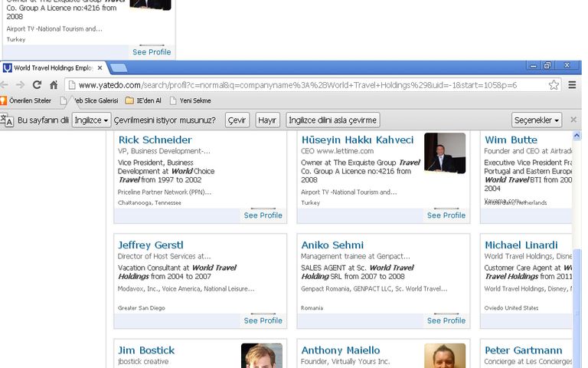Open Hüseyin Hakkı Kahveci's name link
Viewport: 588px width, 368px height.
pos(358,140)
